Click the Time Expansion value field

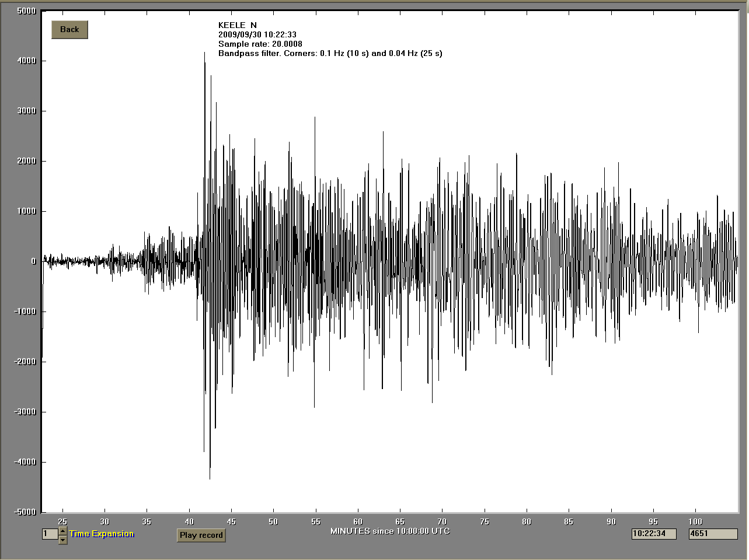point(50,534)
